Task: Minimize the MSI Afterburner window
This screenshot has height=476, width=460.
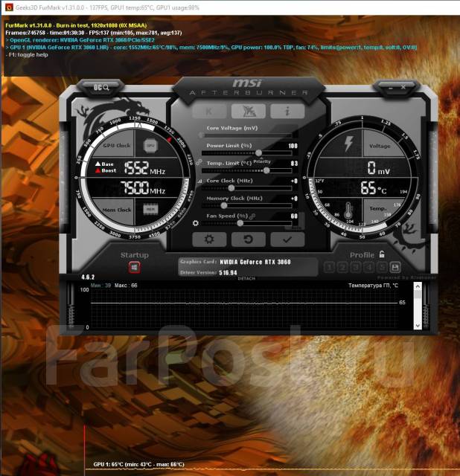Action: pos(391,88)
